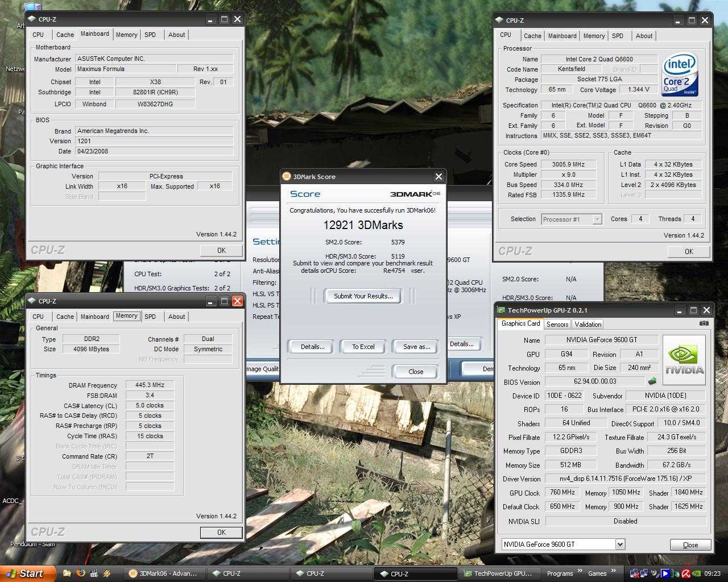
Task: Click the Maximus Formula model field
Action: [x=125, y=69]
